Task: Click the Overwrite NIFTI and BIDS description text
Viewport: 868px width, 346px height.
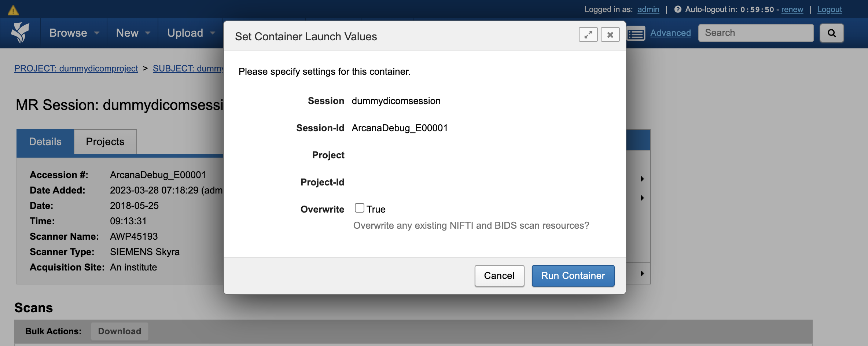Action: [471, 225]
